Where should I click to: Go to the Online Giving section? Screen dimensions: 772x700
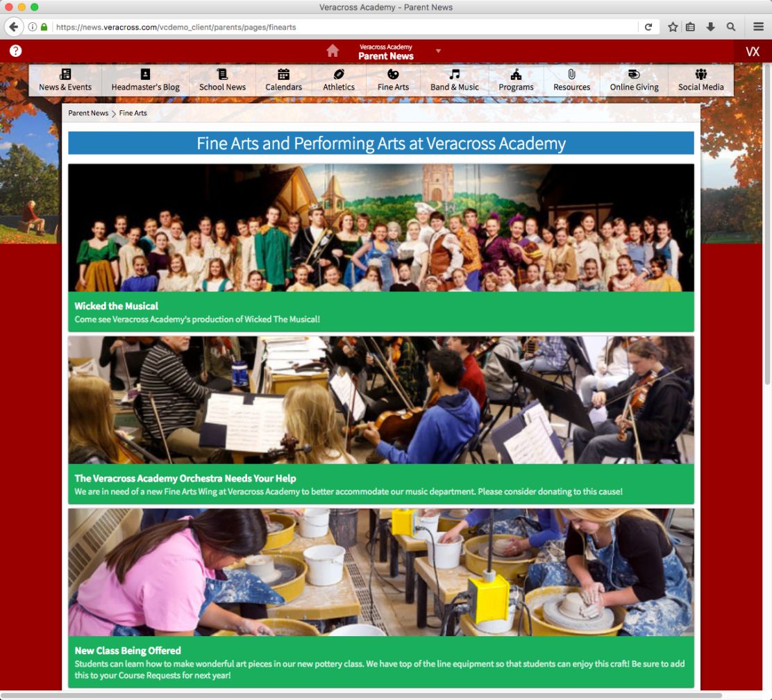[634, 80]
